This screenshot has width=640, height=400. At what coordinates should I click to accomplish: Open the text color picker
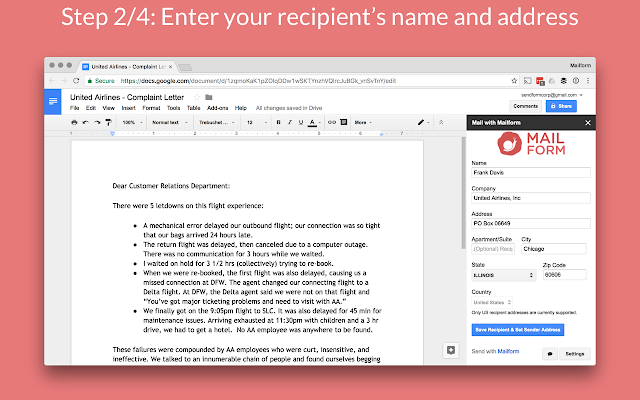tap(312, 122)
